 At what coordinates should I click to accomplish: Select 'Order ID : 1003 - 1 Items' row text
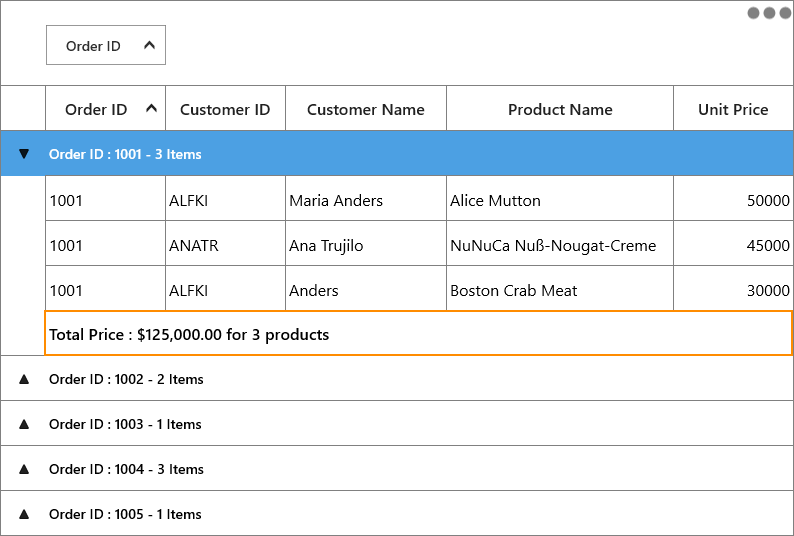pyautogui.click(x=125, y=424)
